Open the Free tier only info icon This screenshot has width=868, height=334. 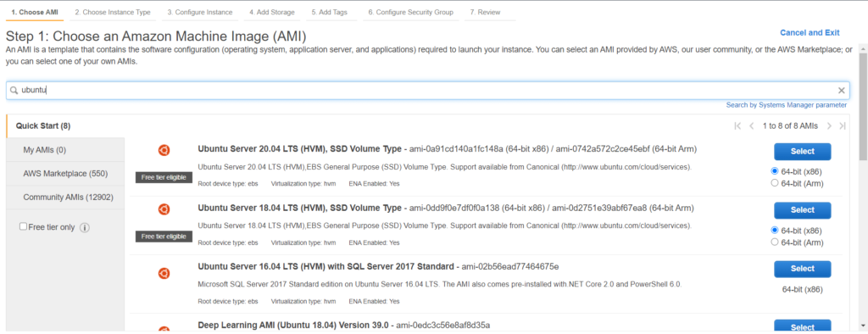85,227
